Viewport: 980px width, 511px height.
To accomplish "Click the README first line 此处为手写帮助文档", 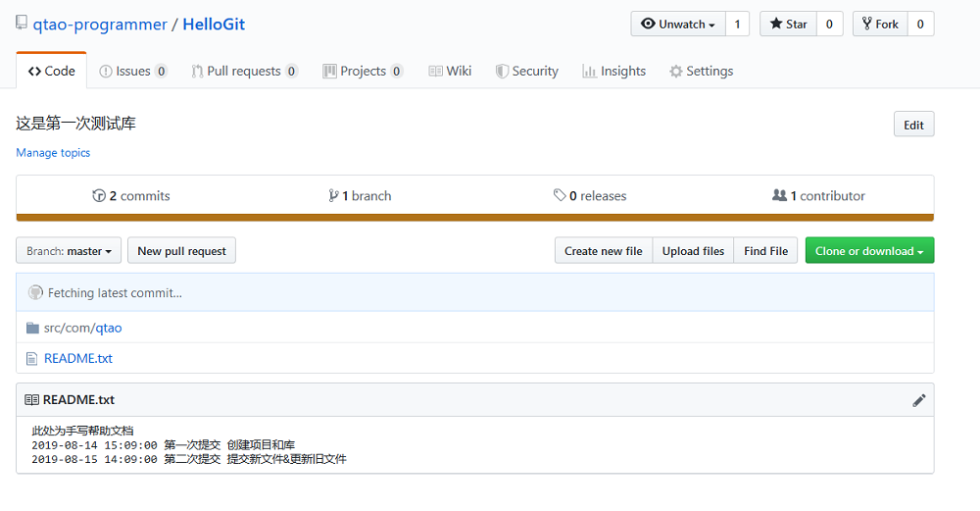I will tap(82, 431).
